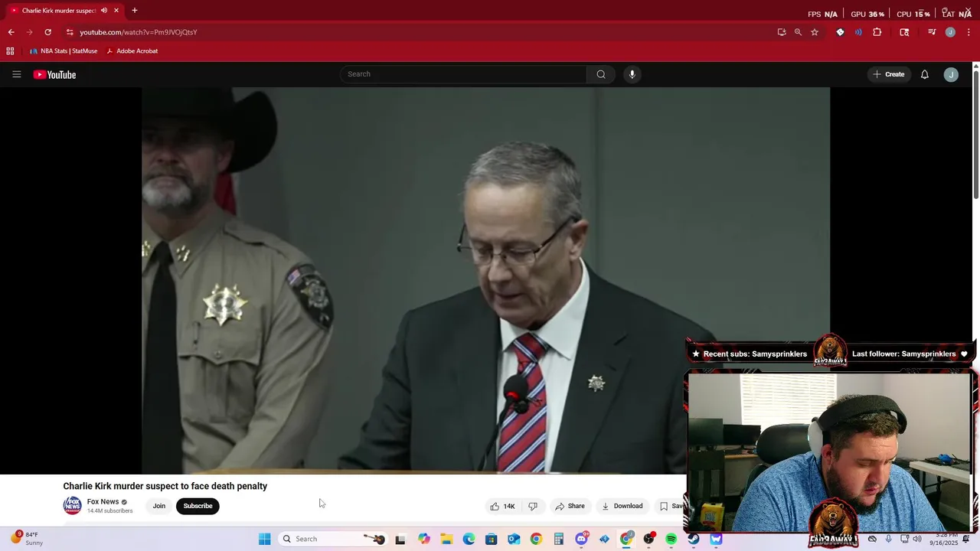Screen dimensions: 980x551
Task: Open Microsoft Edge from the taskbar
Action: click(x=469, y=539)
